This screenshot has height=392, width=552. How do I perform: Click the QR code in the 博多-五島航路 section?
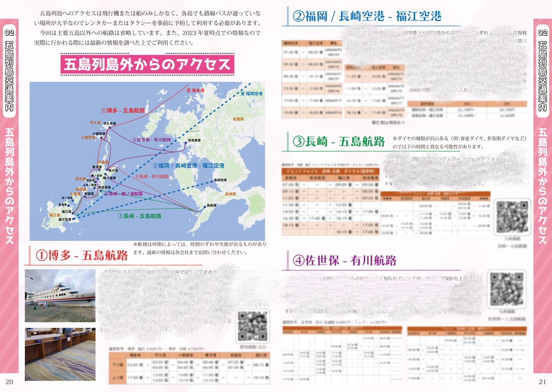click(252, 327)
